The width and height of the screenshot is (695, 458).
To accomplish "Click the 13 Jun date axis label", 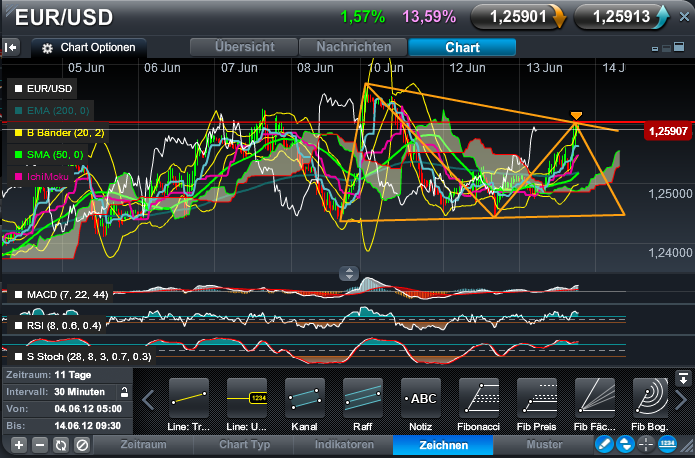I will (x=544, y=68).
